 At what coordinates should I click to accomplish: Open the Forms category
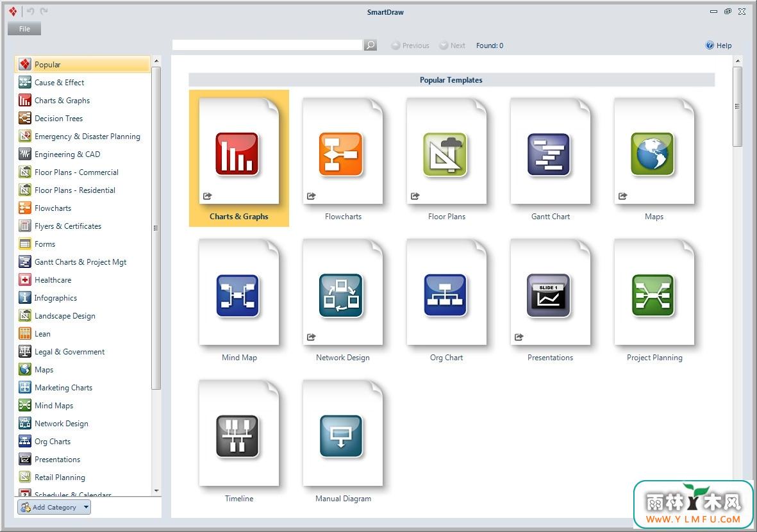coord(83,244)
